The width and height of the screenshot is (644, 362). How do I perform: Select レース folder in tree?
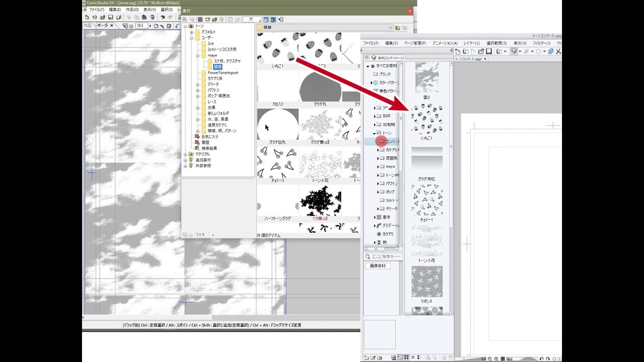coord(212,102)
